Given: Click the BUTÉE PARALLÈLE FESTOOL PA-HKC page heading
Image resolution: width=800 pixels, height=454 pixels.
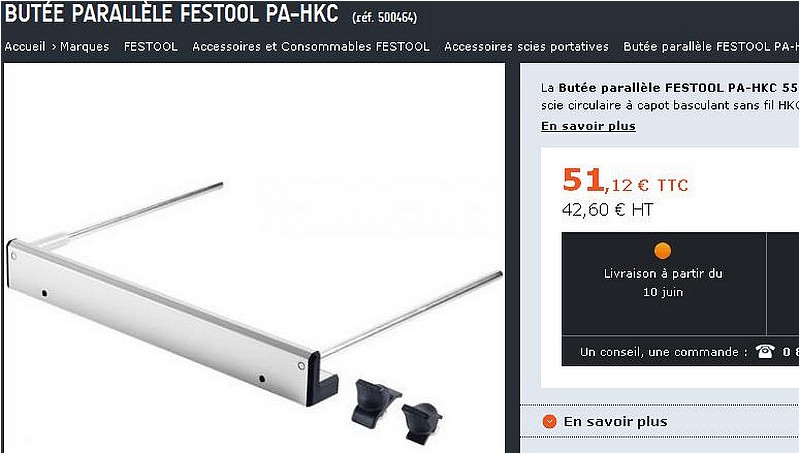Looking at the screenshot, I should click(x=171, y=14).
